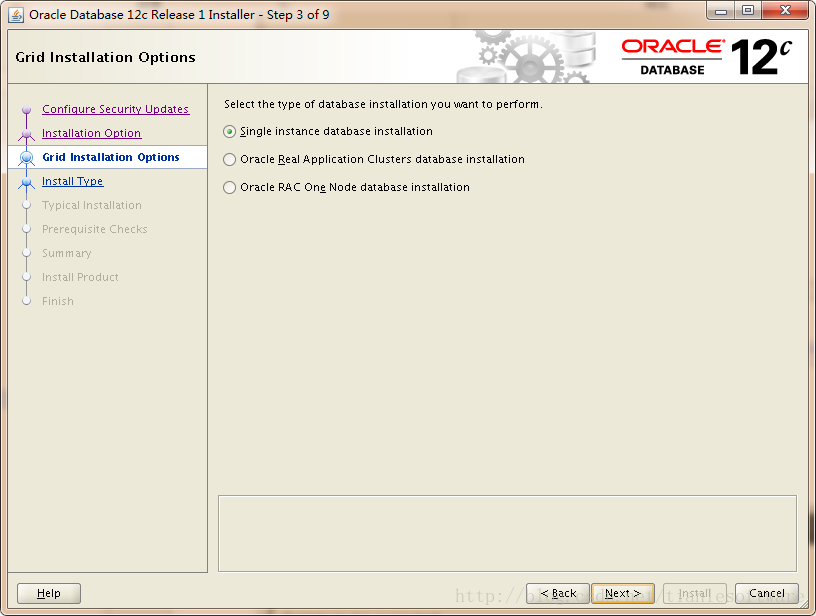Click the Oracle Database 12c logo
This screenshot has width=816, height=616.
pyautogui.click(x=707, y=57)
